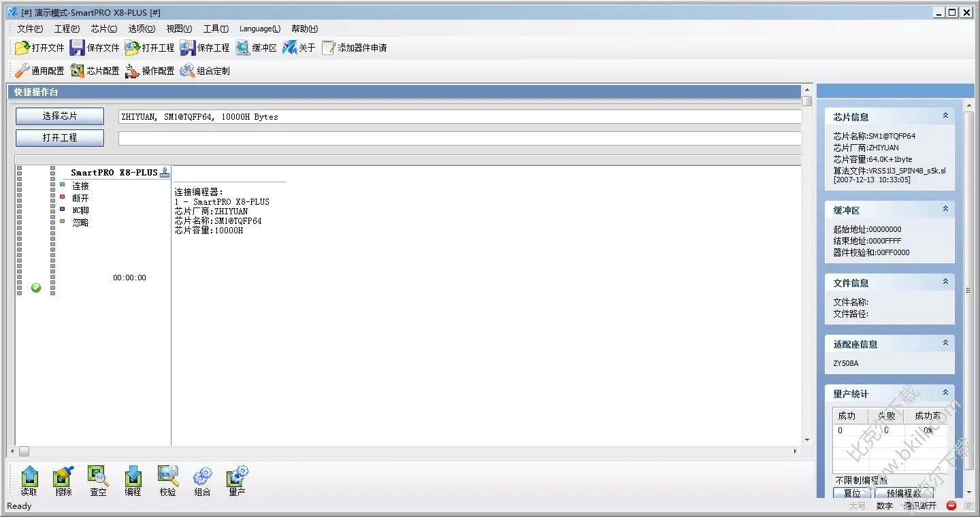Click the empty project path field
The width and height of the screenshot is (980, 517).
click(x=459, y=138)
